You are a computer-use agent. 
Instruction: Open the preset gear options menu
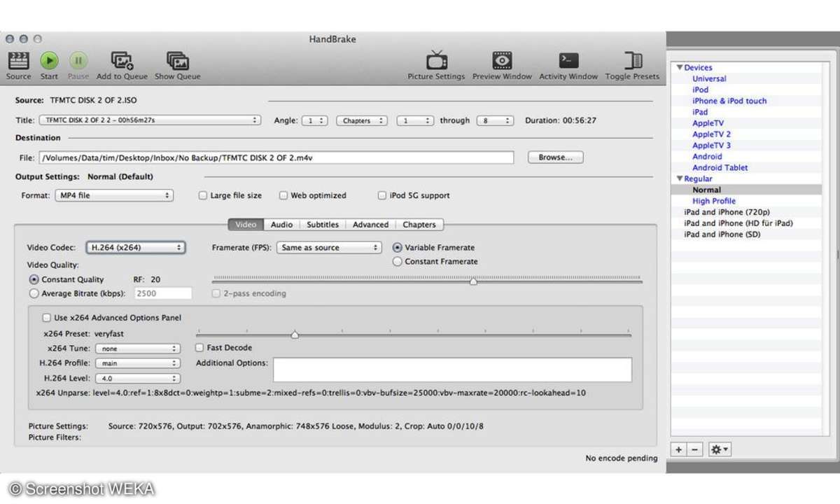719,450
